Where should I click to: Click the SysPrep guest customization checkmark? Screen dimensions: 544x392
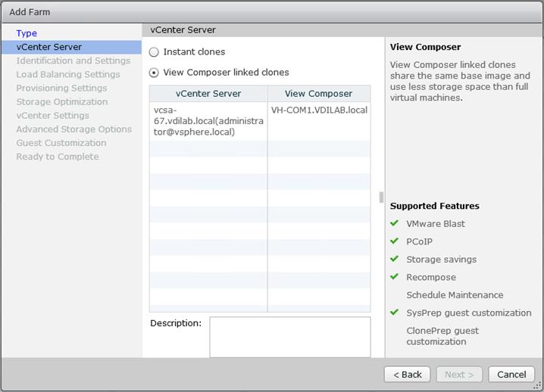point(395,313)
